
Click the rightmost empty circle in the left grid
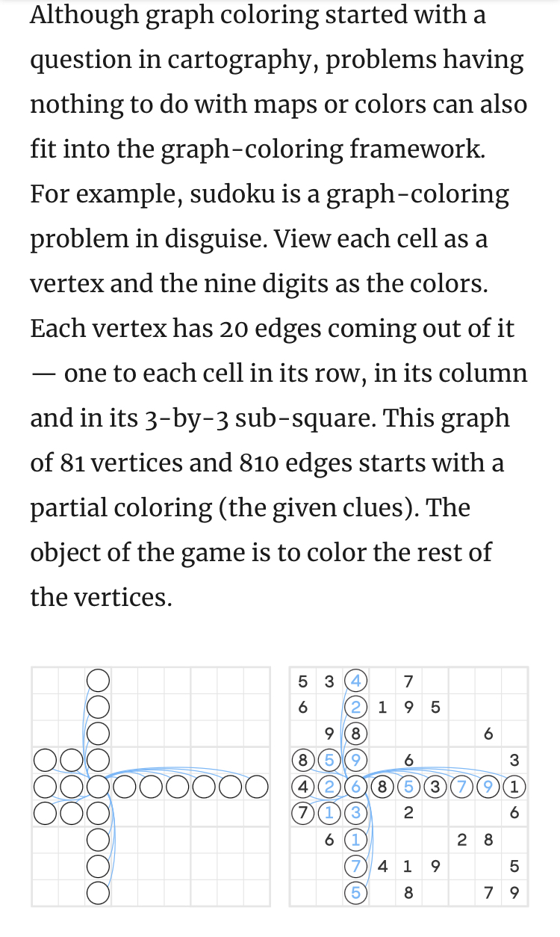click(x=256, y=786)
